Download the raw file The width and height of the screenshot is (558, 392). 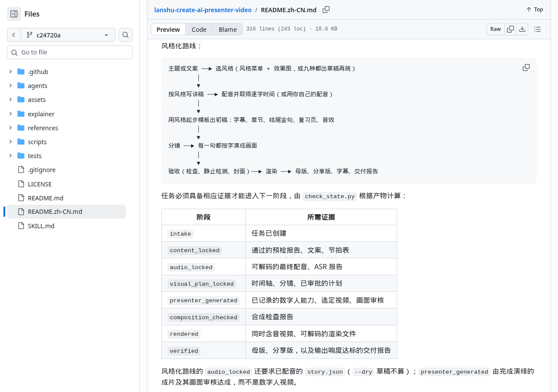(522, 29)
